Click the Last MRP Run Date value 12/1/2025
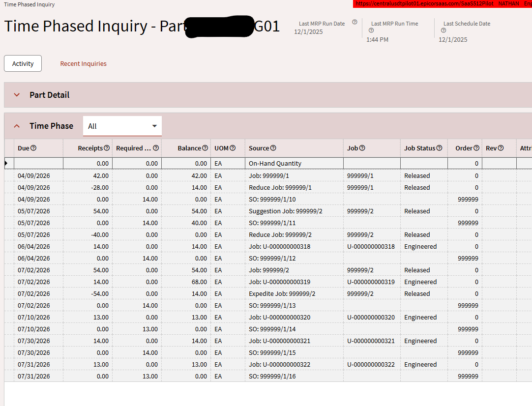The image size is (532, 406). pyautogui.click(x=308, y=31)
